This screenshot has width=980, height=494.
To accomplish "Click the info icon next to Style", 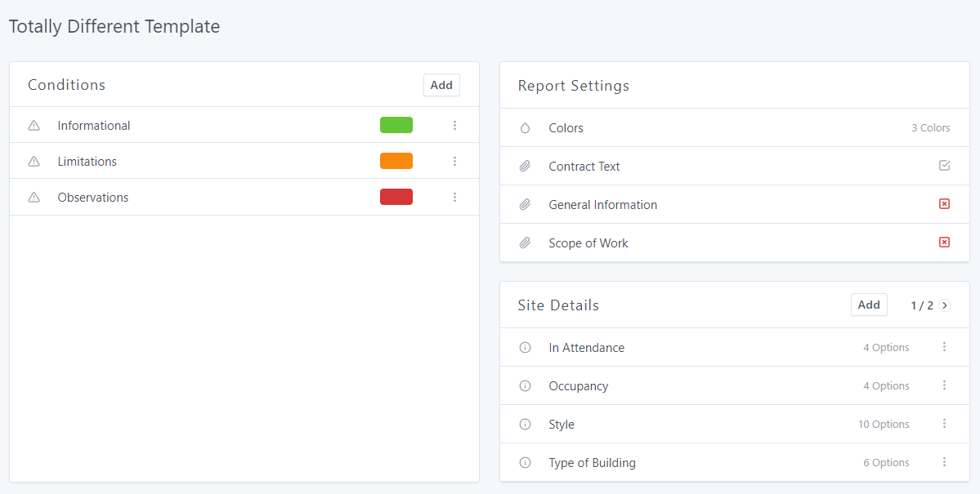I will pos(525,425).
